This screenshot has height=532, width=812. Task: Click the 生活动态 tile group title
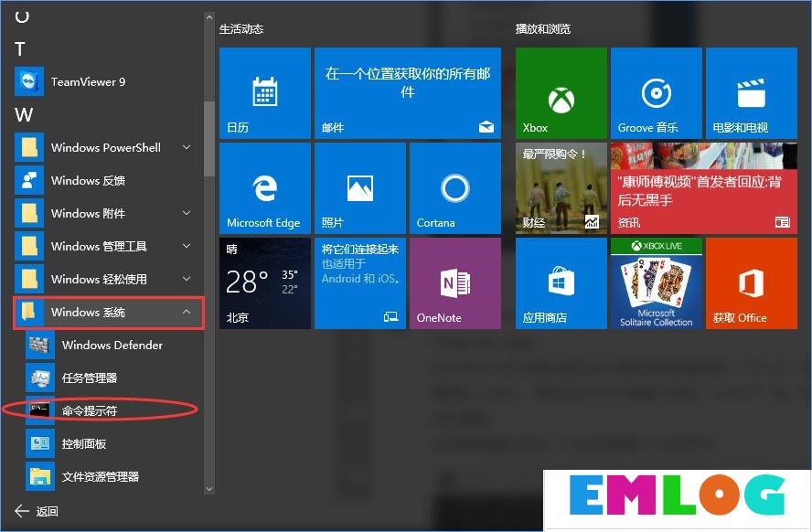pos(241,29)
